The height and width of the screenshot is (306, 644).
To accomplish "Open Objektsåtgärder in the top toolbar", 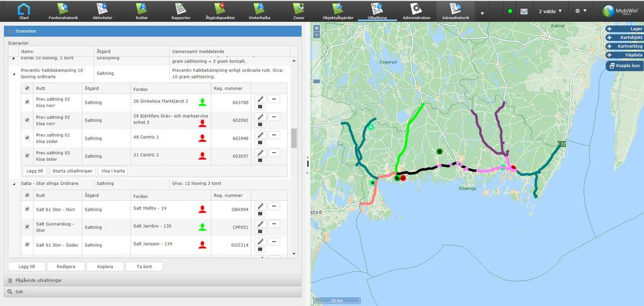I will (337, 11).
